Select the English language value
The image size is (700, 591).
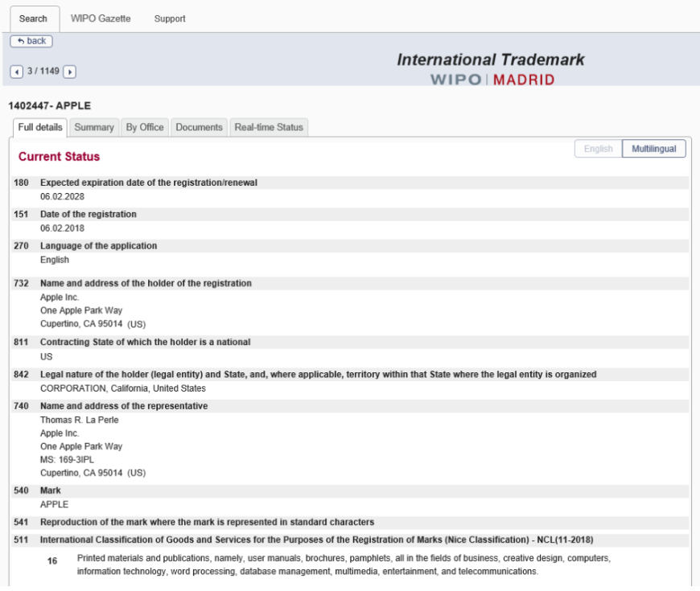pos(55,260)
